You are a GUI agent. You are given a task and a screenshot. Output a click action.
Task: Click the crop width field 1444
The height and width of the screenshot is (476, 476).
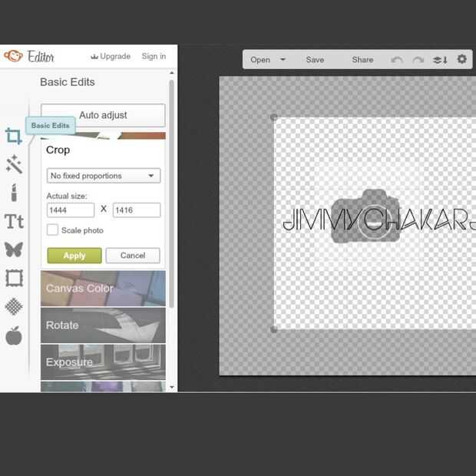coord(71,210)
